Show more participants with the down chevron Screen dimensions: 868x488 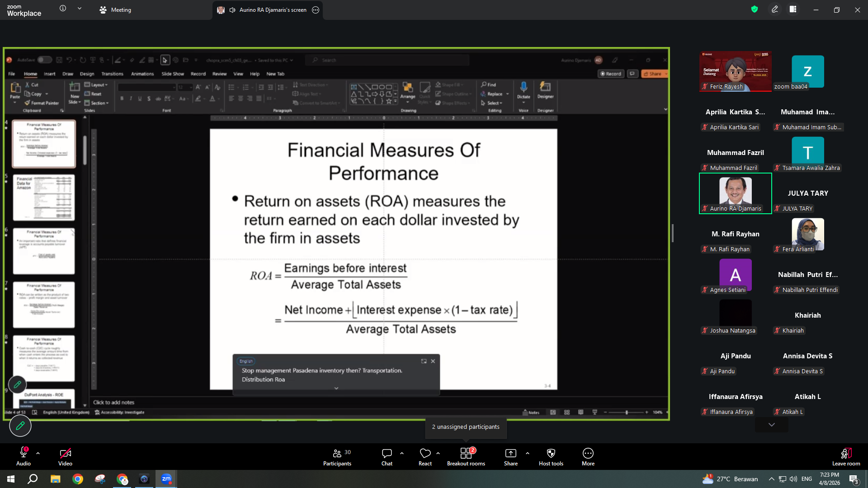point(772,425)
